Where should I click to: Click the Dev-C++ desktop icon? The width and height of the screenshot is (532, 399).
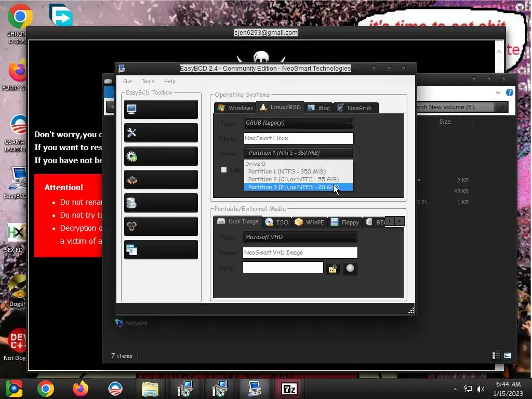16,344
